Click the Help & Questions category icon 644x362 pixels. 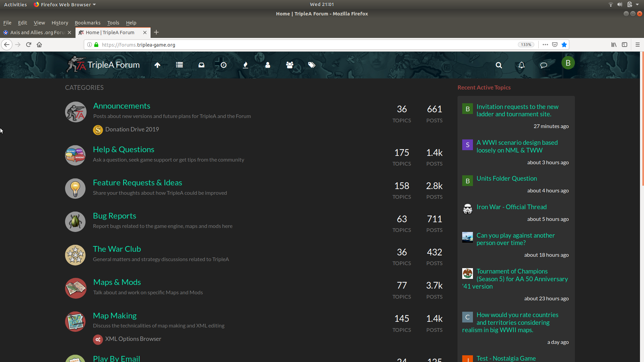coord(75,155)
